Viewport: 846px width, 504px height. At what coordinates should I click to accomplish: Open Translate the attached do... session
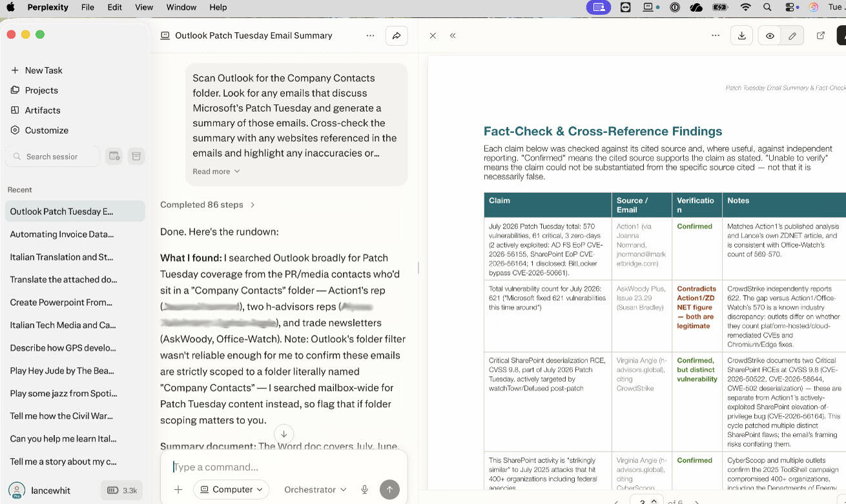[75, 279]
